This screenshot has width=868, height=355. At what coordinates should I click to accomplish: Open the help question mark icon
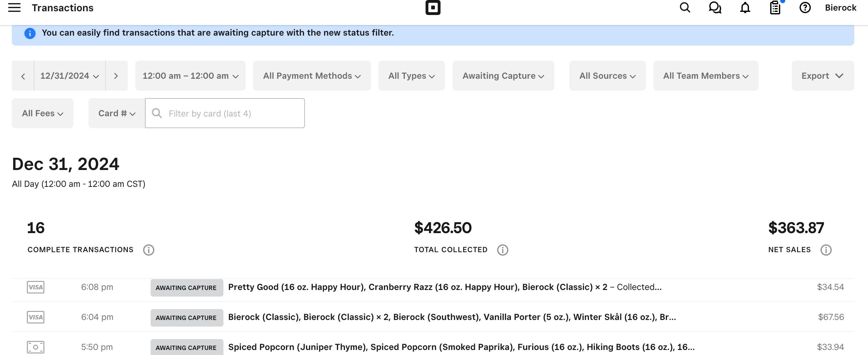[805, 7]
